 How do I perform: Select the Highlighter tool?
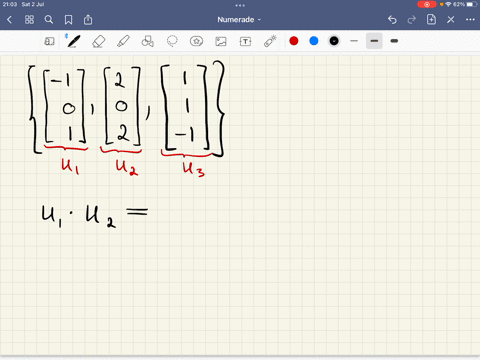tap(123, 41)
